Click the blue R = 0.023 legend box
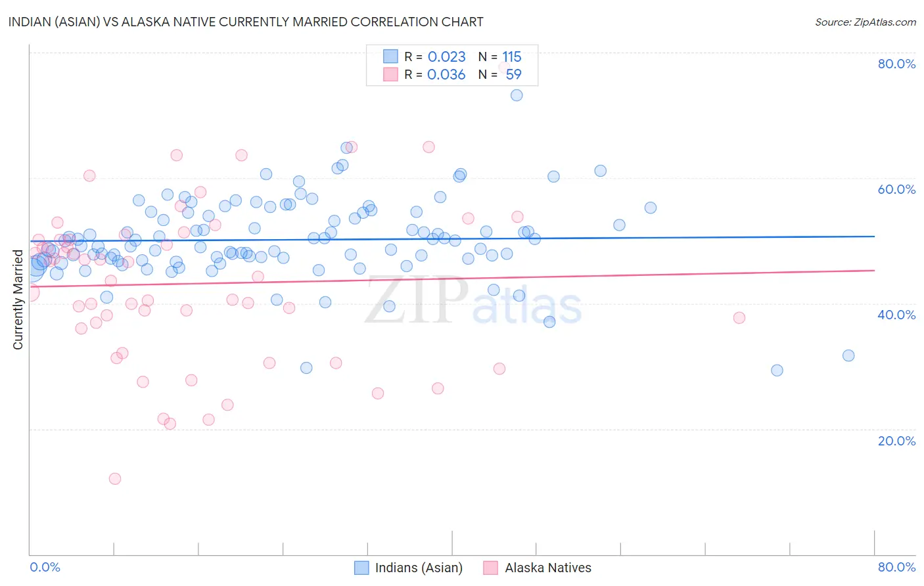 391,56
